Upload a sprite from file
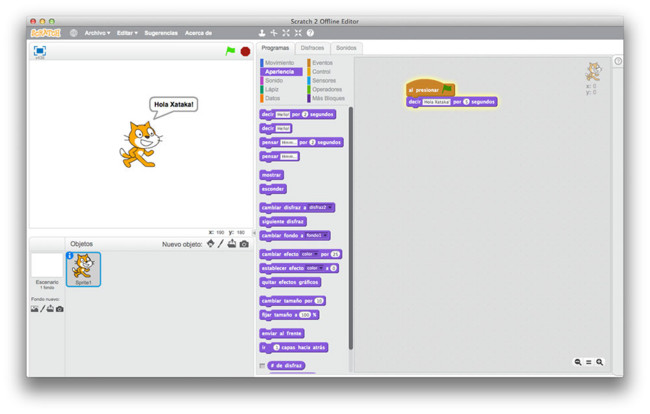 point(232,244)
